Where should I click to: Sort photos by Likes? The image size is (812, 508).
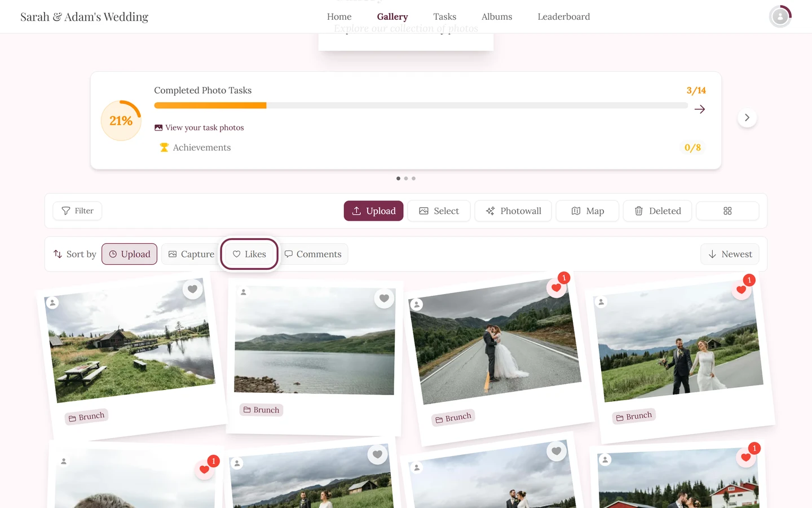click(x=249, y=254)
